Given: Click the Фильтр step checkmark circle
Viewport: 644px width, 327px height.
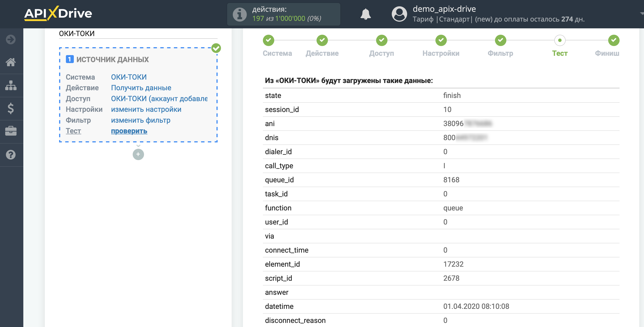Looking at the screenshot, I should click(x=500, y=40).
